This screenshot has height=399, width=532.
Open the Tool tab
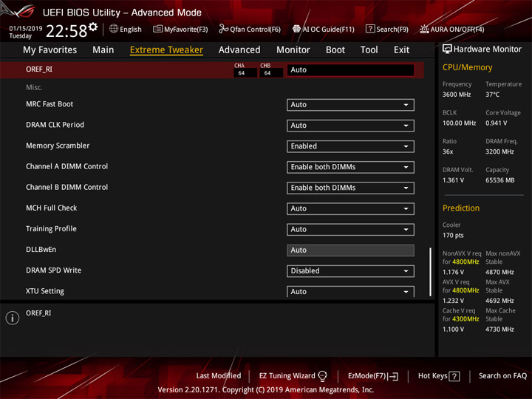pyautogui.click(x=369, y=50)
